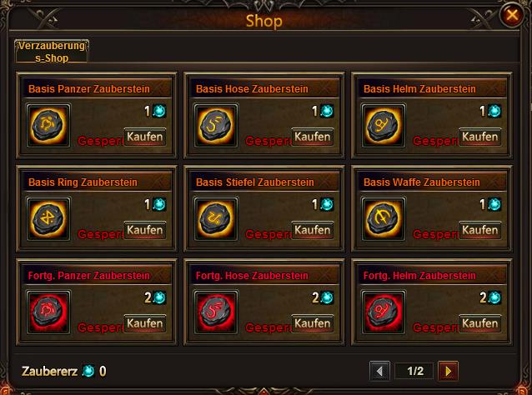532x395 pixels.
Task: Select the red Fortg. Helm Zauberstein icon
Action: tap(384, 312)
